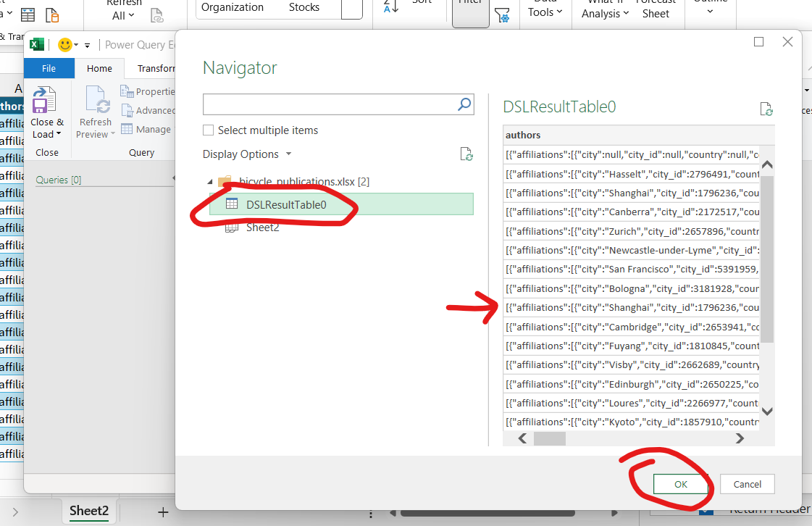Click the Close & Load icon
The width and height of the screenshot is (812, 526).
click(x=44, y=101)
